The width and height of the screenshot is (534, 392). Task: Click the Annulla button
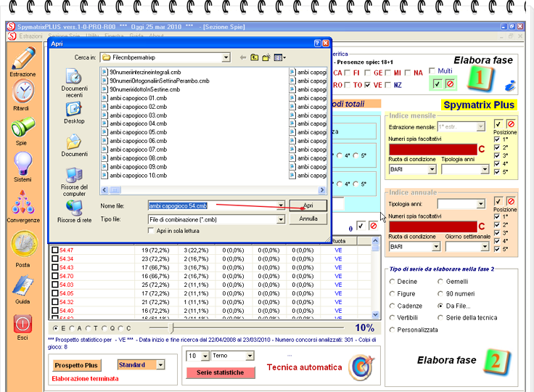[x=308, y=219]
